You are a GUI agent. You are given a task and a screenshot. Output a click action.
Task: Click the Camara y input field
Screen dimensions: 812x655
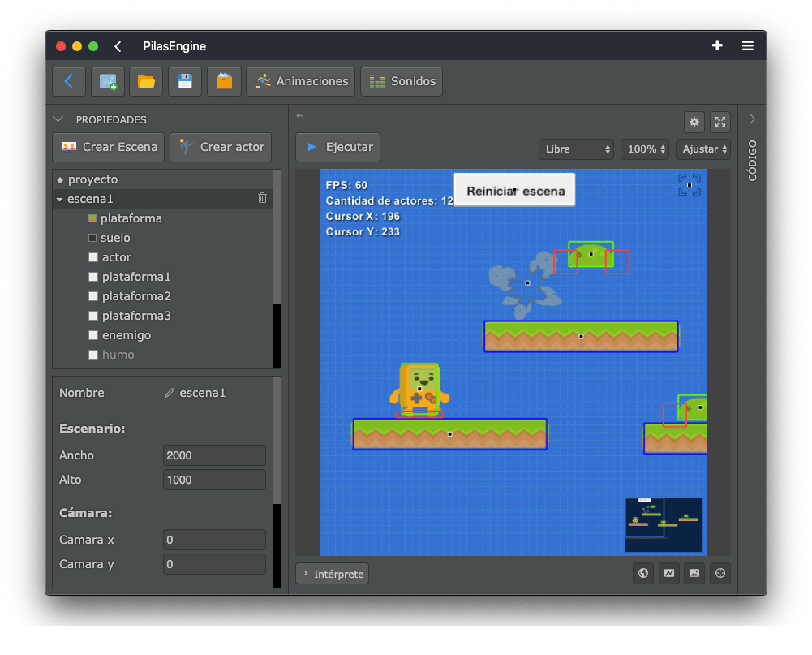tap(214, 564)
